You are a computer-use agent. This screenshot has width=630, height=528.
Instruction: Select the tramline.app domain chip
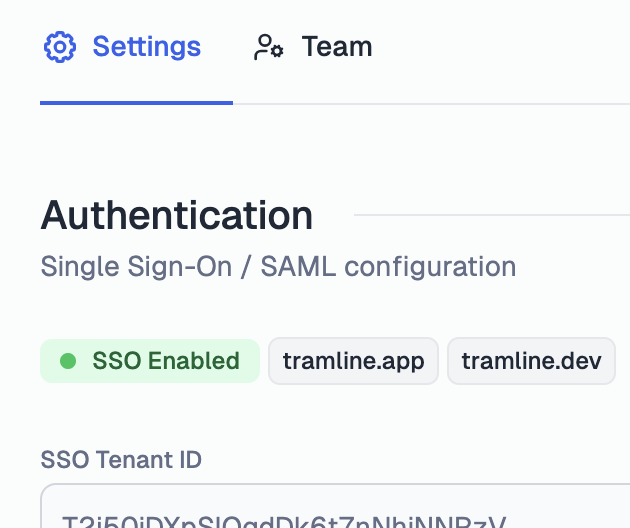click(x=353, y=360)
